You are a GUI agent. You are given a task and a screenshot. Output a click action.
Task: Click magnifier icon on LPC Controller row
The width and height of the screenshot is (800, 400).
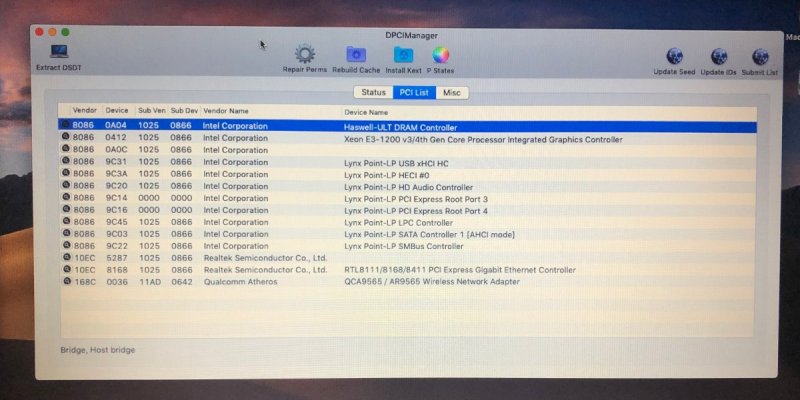pyautogui.click(x=65, y=221)
